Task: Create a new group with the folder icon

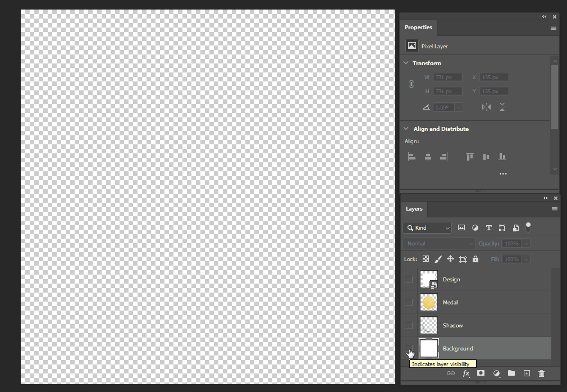Action: pos(511,373)
